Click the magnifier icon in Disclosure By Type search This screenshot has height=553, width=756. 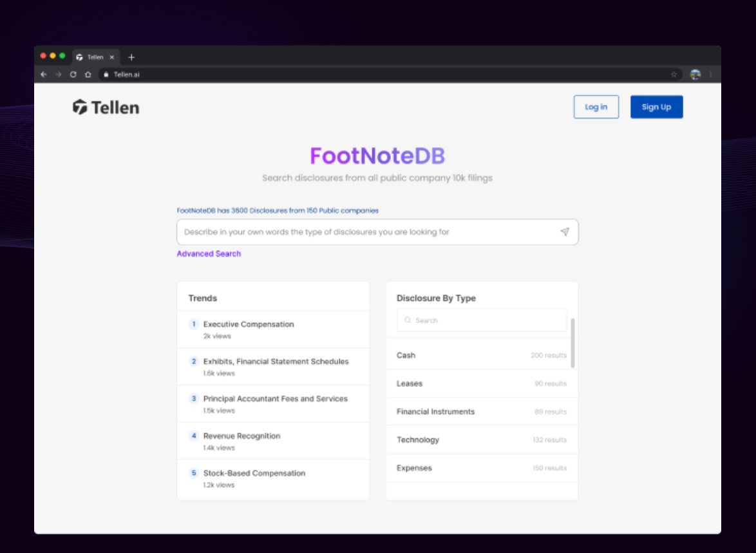tap(408, 320)
